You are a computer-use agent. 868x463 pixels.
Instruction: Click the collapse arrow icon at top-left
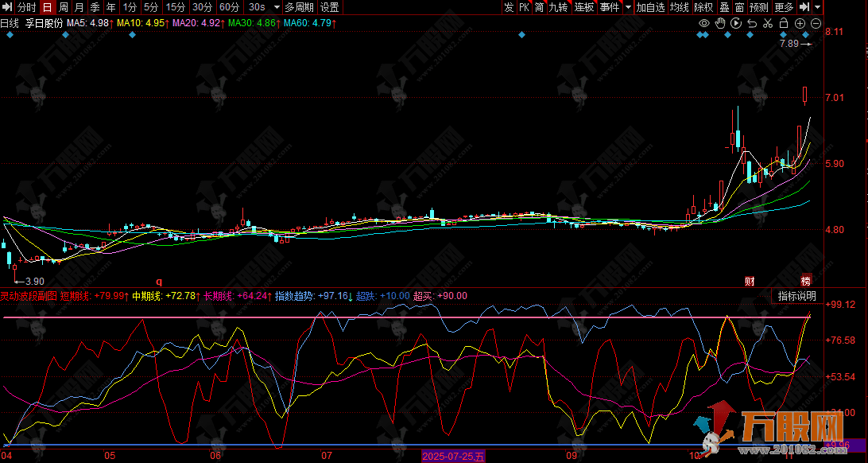7,7
